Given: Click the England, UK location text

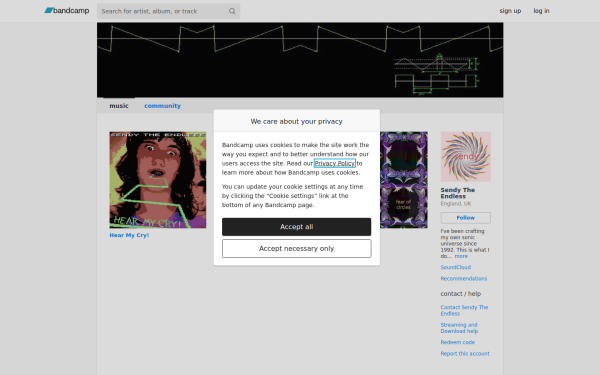Looking at the screenshot, I should click(x=456, y=204).
